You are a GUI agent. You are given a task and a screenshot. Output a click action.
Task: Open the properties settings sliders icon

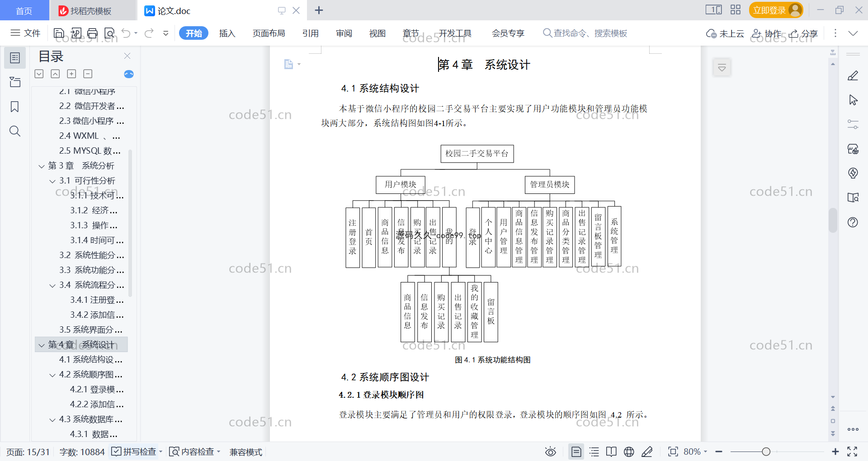coord(853,124)
